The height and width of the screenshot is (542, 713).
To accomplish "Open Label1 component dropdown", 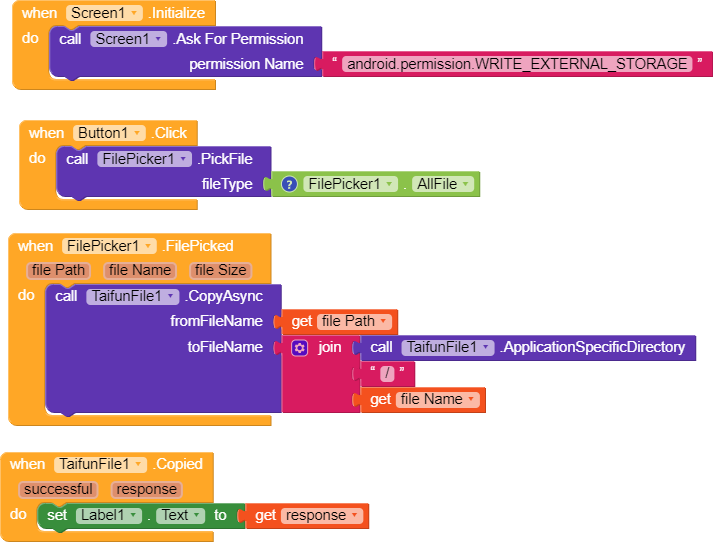I will (x=109, y=515).
